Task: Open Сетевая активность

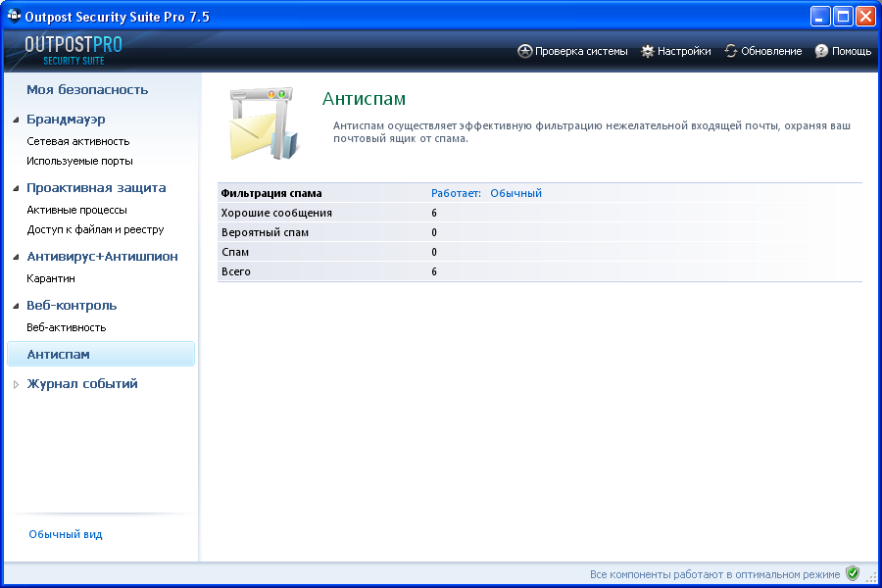Action: 78,141
